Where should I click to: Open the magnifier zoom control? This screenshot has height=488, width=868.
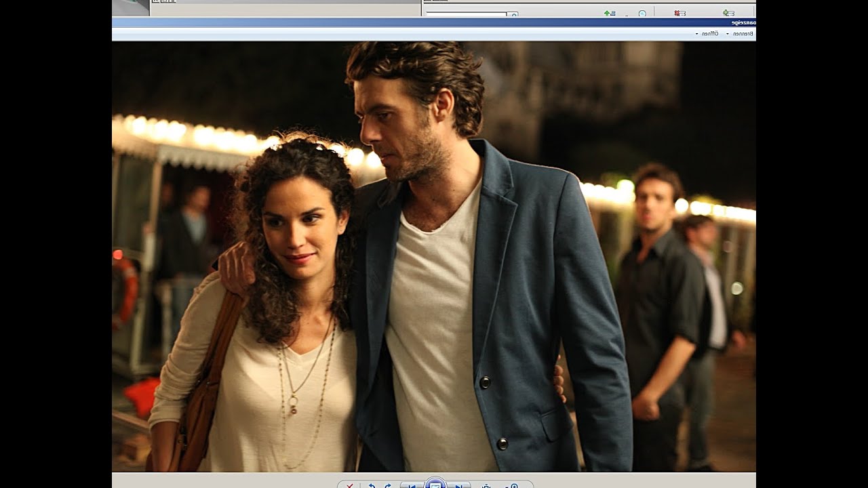click(514, 485)
